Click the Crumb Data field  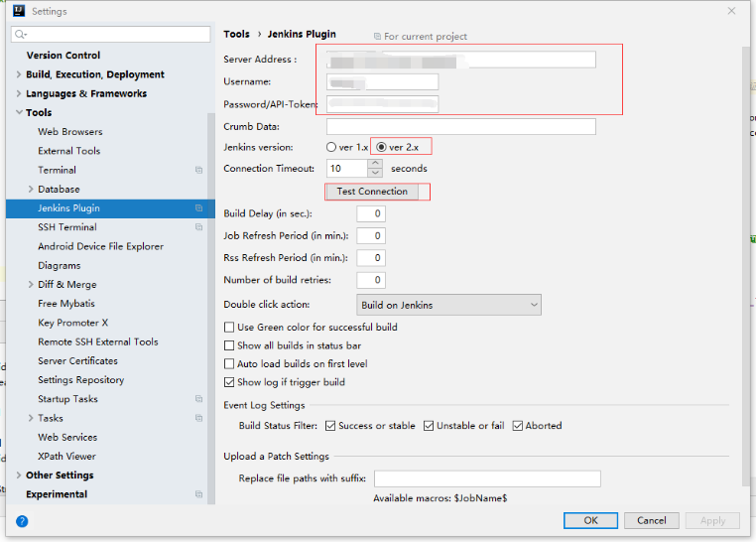coord(461,127)
